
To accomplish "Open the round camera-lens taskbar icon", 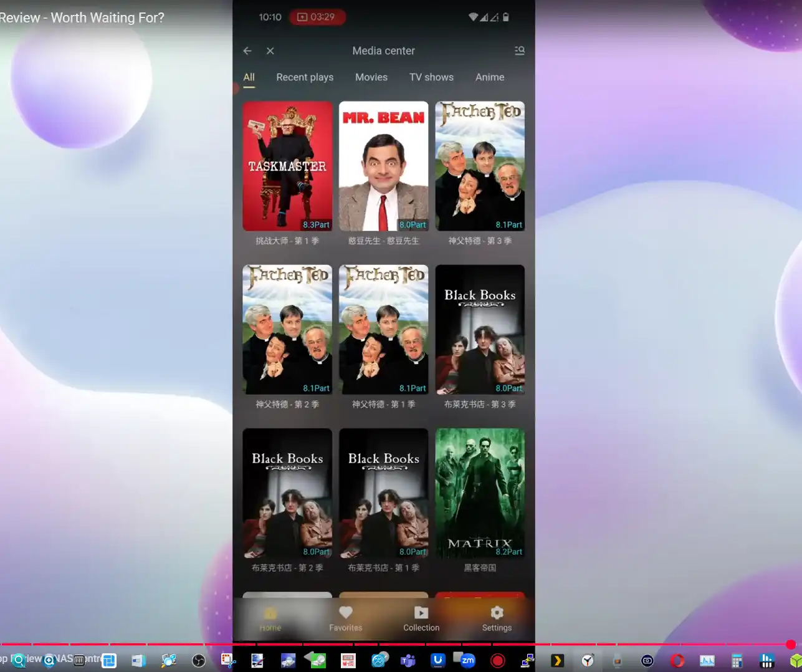I will pyautogui.click(x=647, y=661).
